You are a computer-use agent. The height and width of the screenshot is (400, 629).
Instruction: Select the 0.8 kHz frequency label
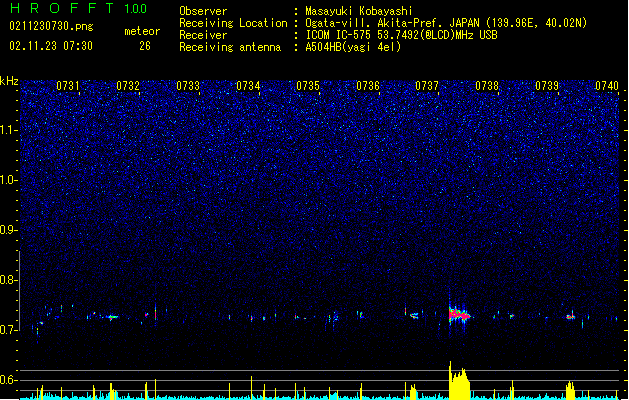pyautogui.click(x=8, y=280)
